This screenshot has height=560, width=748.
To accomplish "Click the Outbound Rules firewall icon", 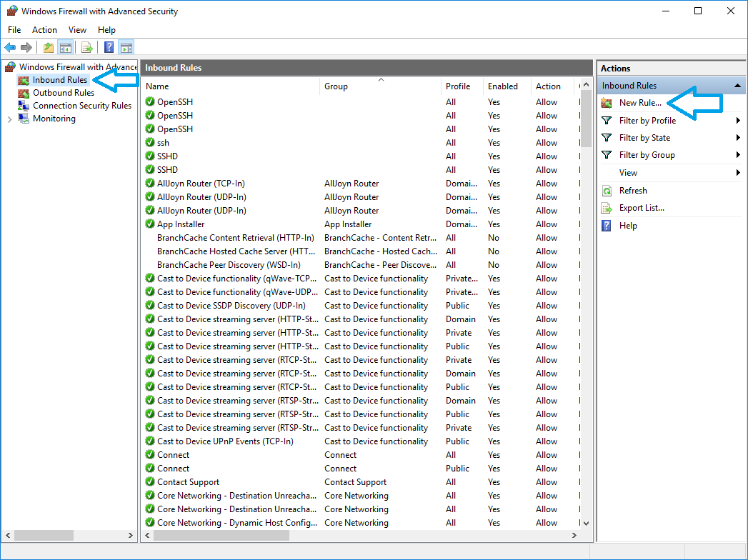I will coord(25,93).
